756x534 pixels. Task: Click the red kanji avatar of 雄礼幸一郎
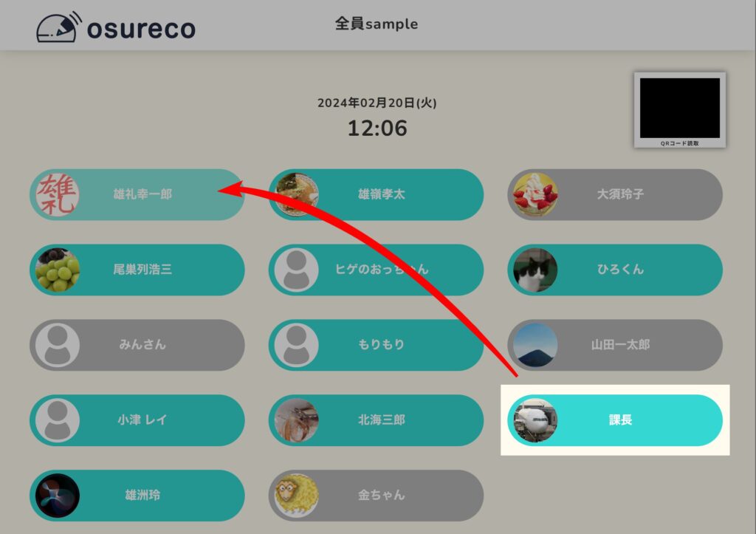click(x=58, y=194)
